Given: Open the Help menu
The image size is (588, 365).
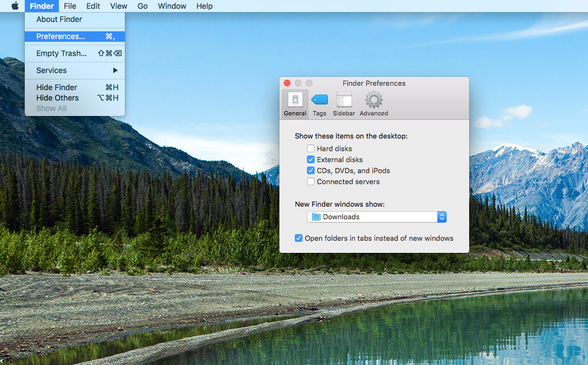Looking at the screenshot, I should (205, 6).
